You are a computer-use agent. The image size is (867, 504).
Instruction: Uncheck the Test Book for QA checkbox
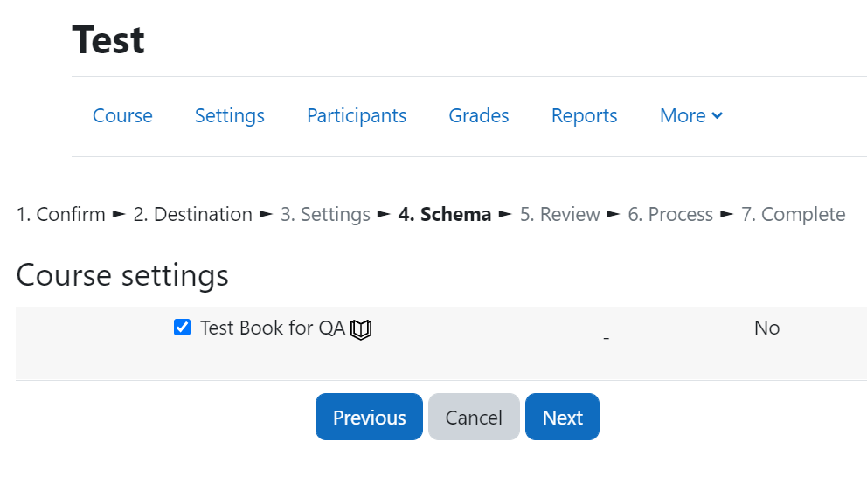[x=182, y=328]
